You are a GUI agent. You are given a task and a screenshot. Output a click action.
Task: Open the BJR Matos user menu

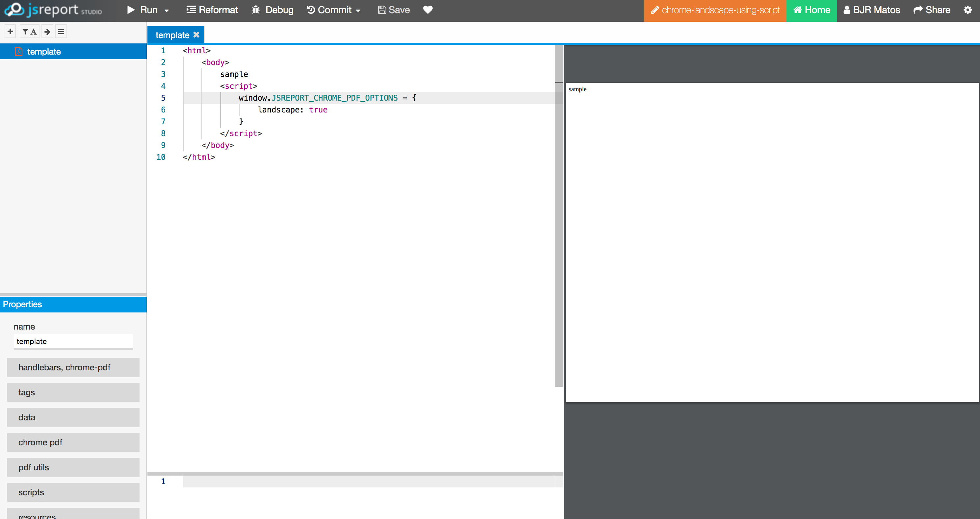click(871, 10)
